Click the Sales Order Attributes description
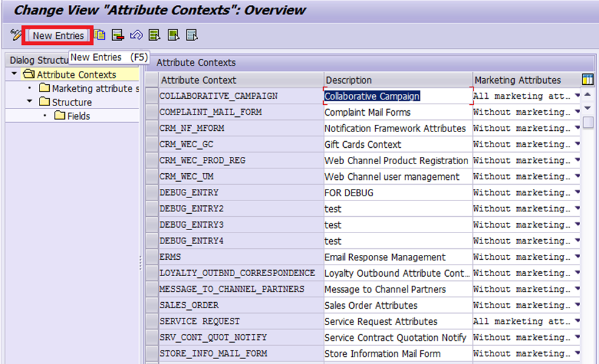 click(398, 305)
